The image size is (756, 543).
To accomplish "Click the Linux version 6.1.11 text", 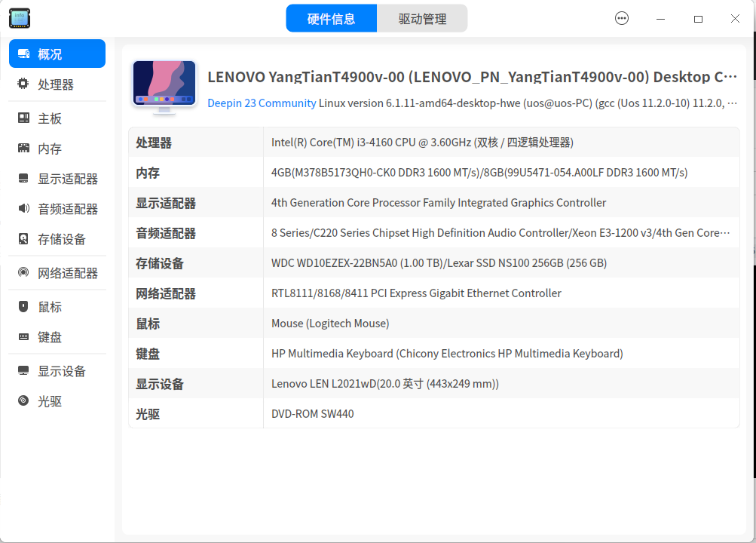I will pyautogui.click(x=528, y=103).
